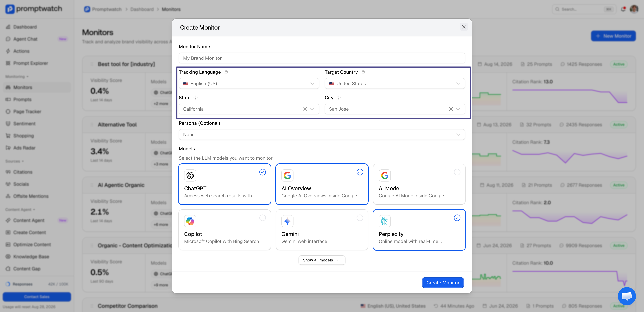
Task: Click the Agent Chat sidebar icon
Action: (x=8, y=39)
